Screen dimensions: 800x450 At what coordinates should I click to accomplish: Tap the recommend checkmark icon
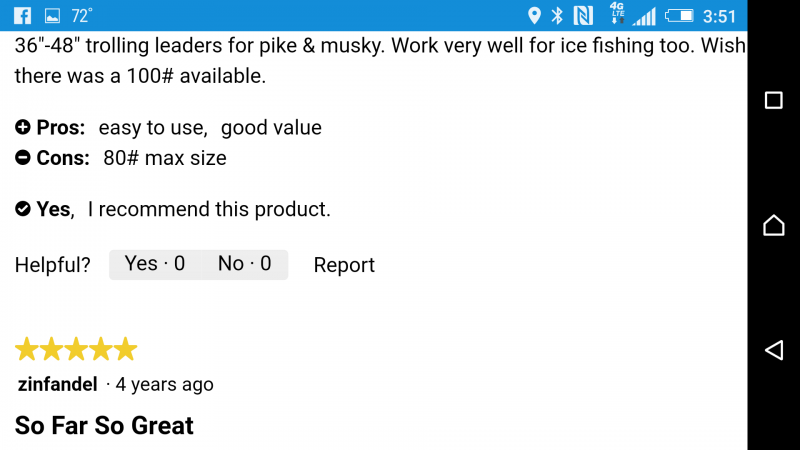(x=23, y=209)
